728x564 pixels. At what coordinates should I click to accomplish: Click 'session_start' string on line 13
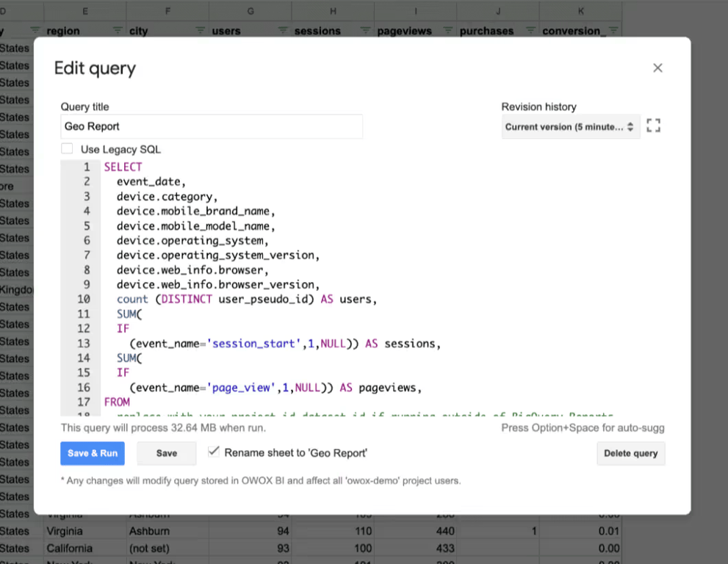coord(253,344)
